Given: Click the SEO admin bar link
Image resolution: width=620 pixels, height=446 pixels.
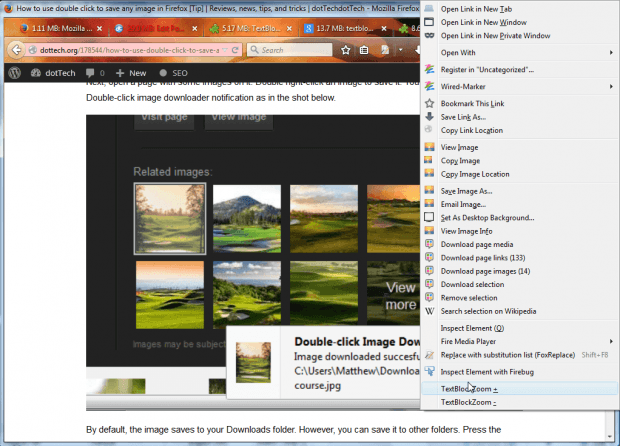Looking at the screenshot, I should (174, 73).
